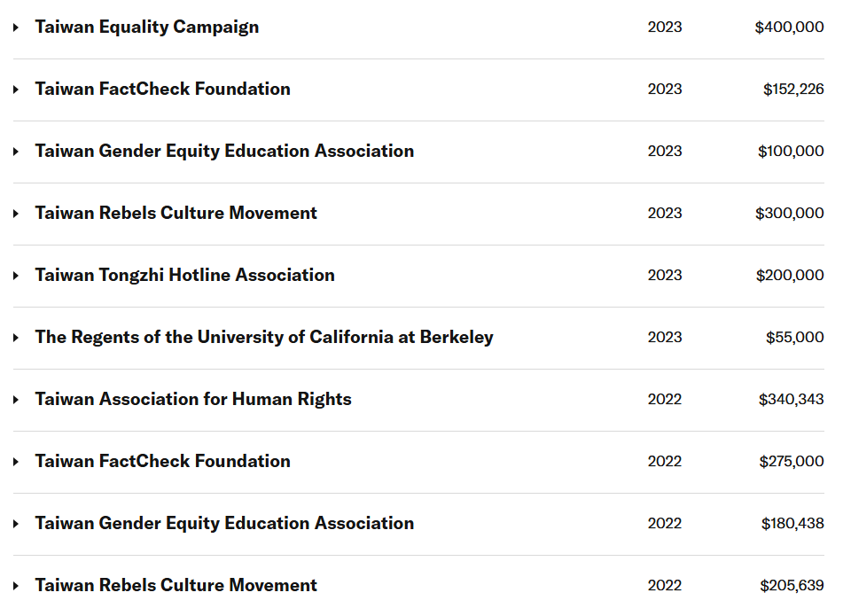
Task: Open the Taiwan Equality Campaign grant title
Action: [147, 27]
